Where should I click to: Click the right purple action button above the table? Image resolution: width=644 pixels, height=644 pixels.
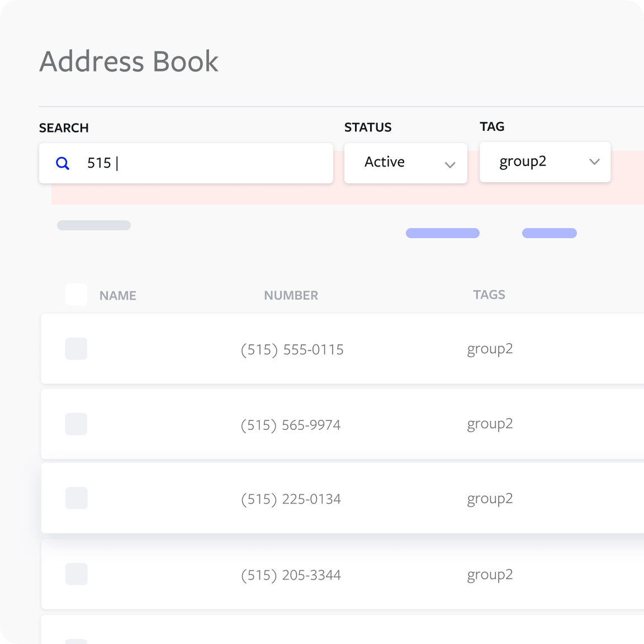549,233
